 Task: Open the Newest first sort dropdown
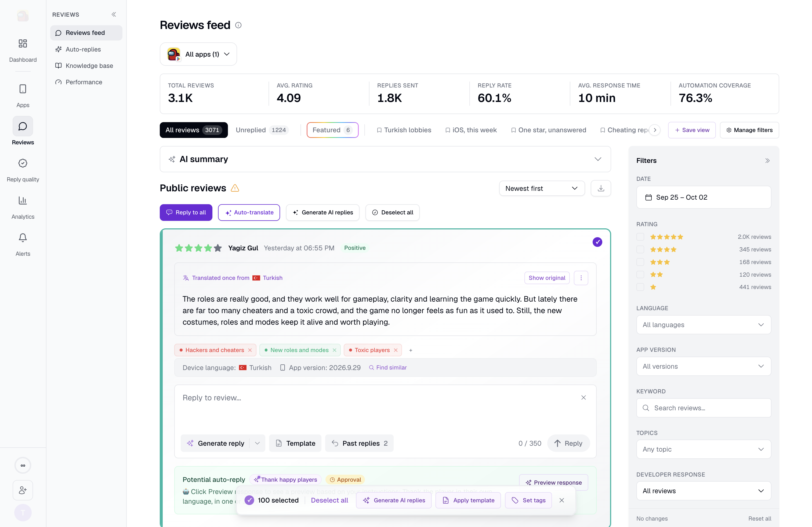coord(541,188)
